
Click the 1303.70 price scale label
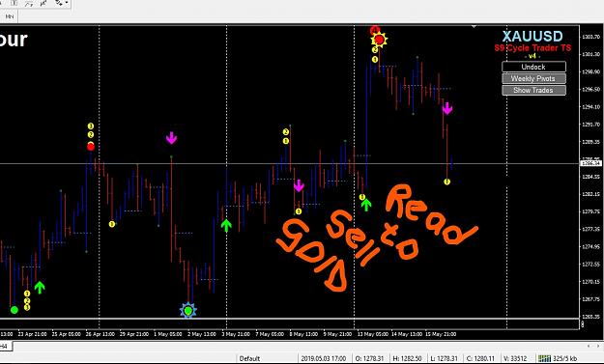point(590,37)
